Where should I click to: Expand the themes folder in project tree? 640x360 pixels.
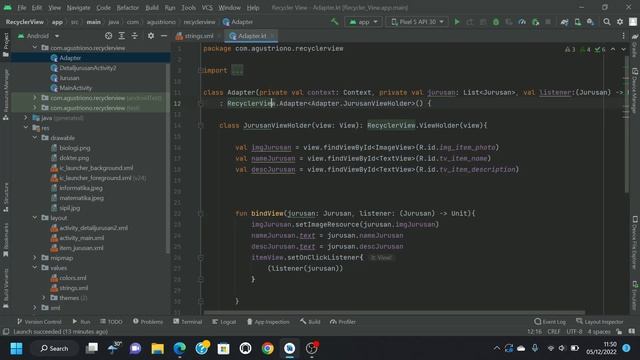tap(44, 298)
